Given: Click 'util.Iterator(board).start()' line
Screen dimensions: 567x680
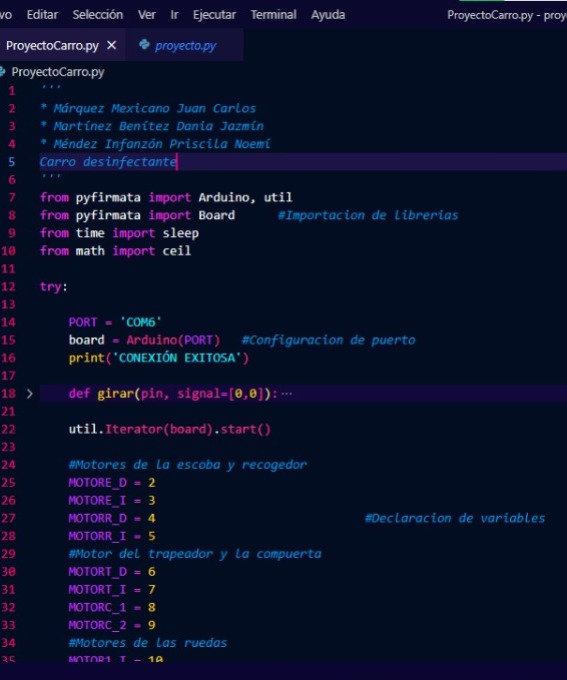Looking at the screenshot, I should point(170,429).
